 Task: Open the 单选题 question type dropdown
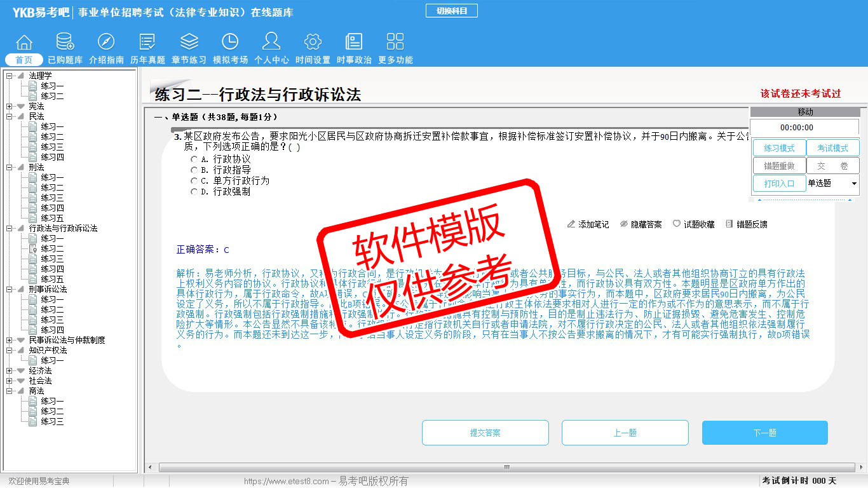coord(853,184)
